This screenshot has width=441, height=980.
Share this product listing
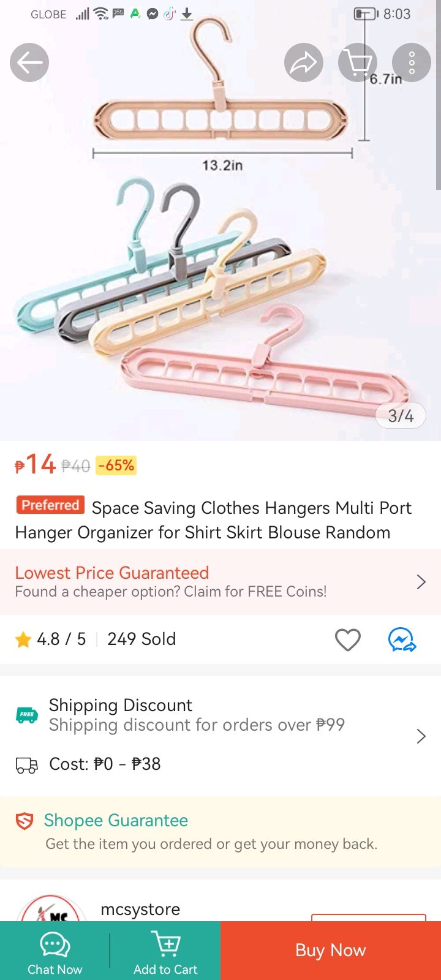pos(303,62)
